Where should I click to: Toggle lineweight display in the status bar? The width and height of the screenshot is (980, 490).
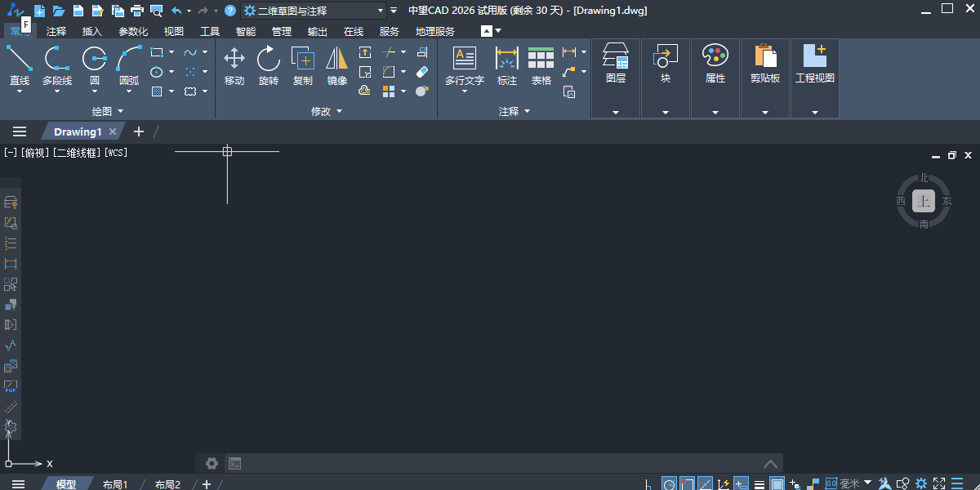pos(759,484)
